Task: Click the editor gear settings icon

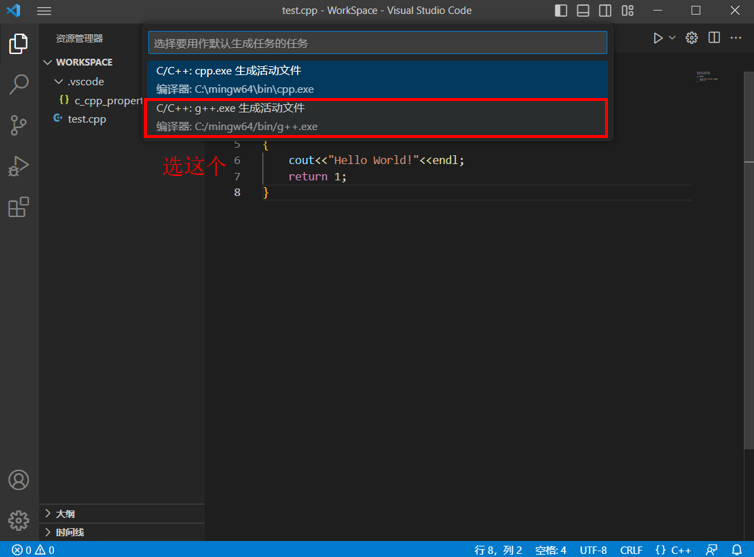Action: point(691,38)
